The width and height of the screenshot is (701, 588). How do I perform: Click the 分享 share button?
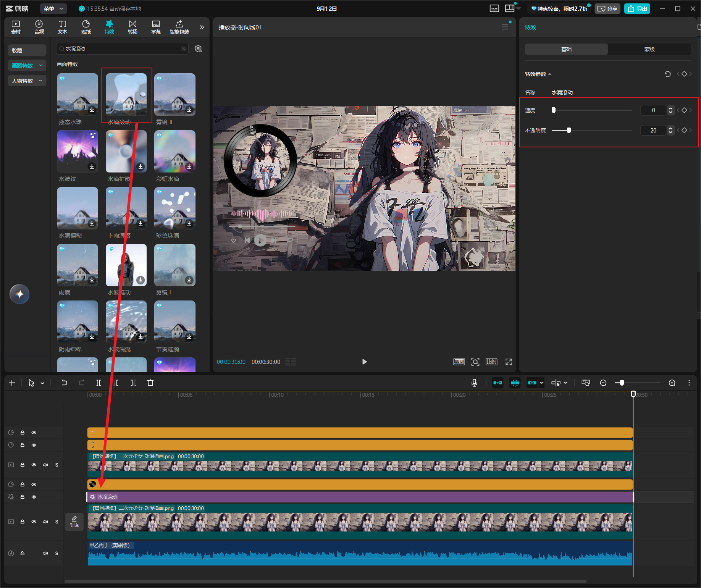click(x=607, y=8)
